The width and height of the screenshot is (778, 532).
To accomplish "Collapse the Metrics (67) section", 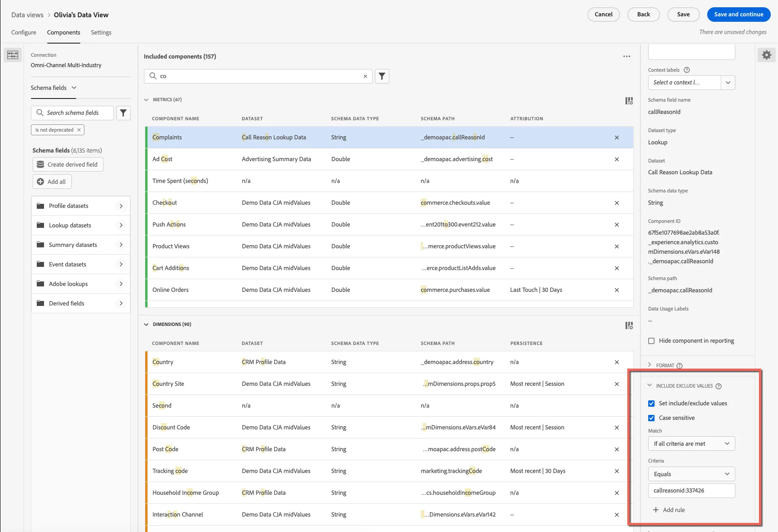I will coord(146,100).
